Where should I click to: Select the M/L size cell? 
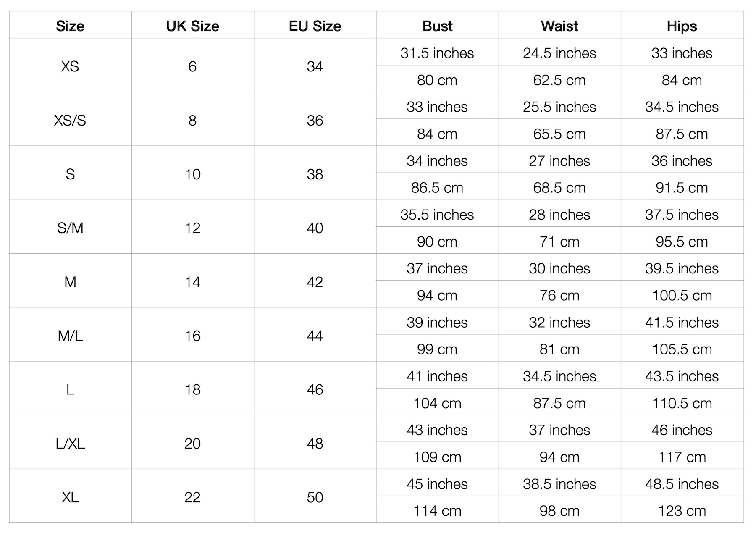70,336
